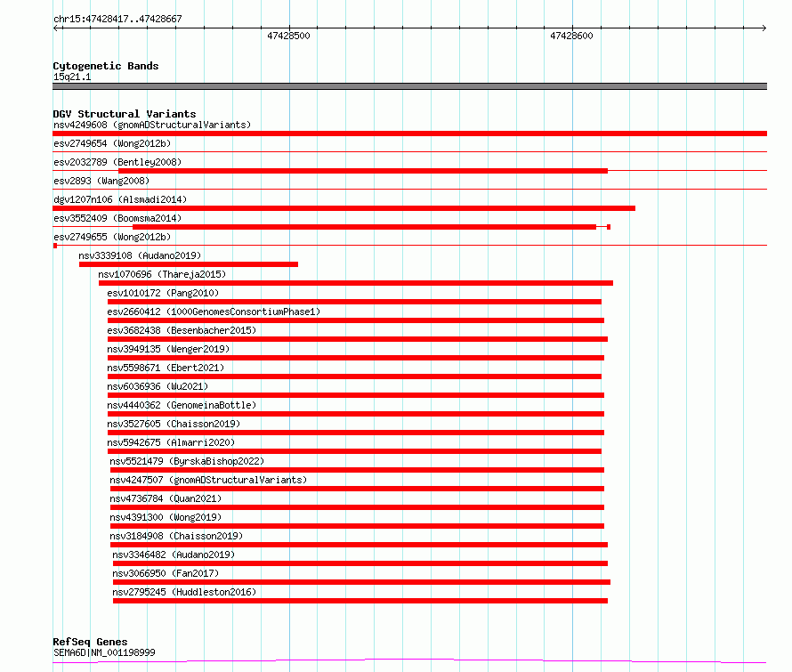
Task: Click the 15q21.1 gray cytogenetic band
Action: point(409,86)
